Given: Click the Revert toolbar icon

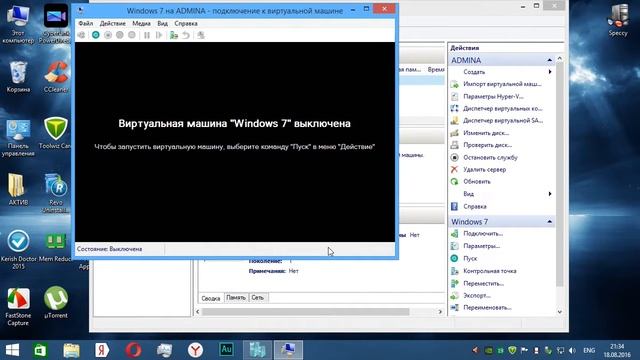Looking at the screenshot, I should tap(186, 35).
